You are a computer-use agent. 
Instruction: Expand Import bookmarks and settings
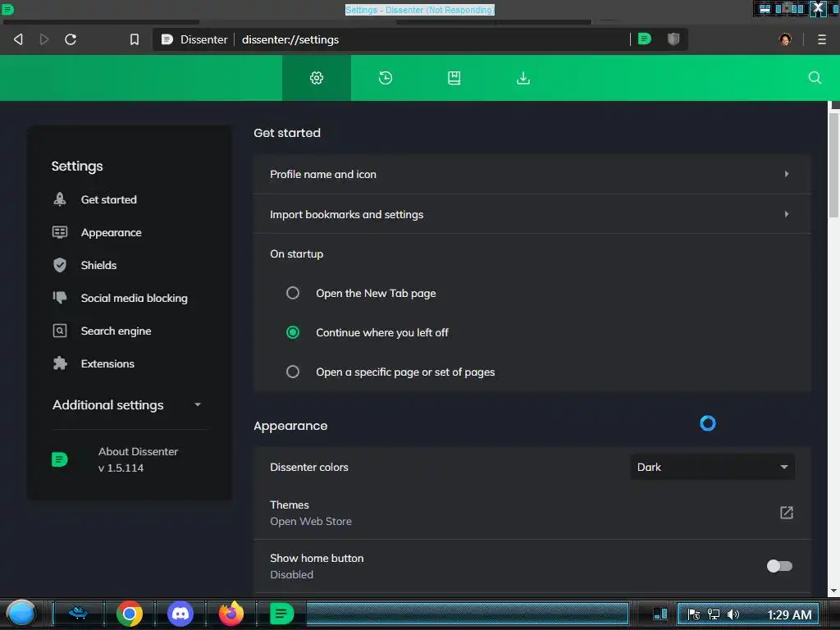[532, 214]
